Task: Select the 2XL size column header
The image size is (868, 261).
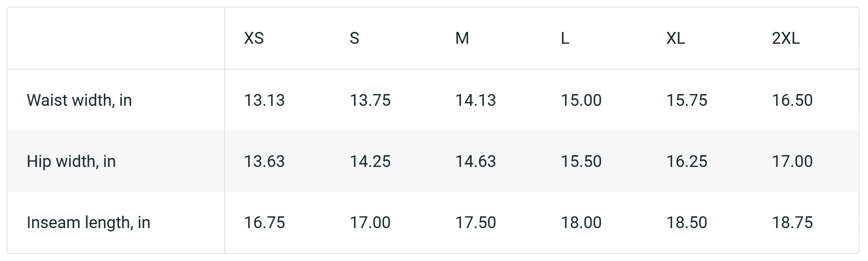Action: (786, 38)
